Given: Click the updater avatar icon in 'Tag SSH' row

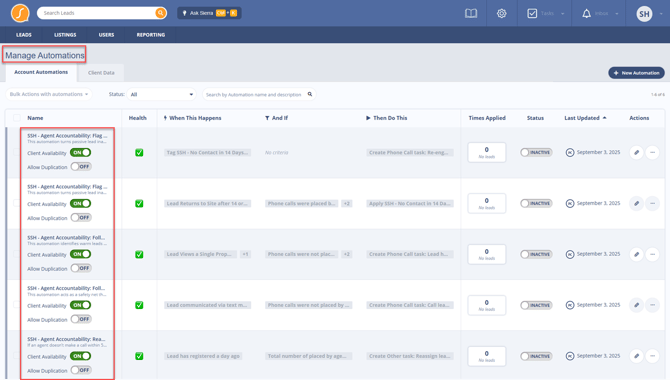Looking at the screenshot, I should [x=570, y=152].
